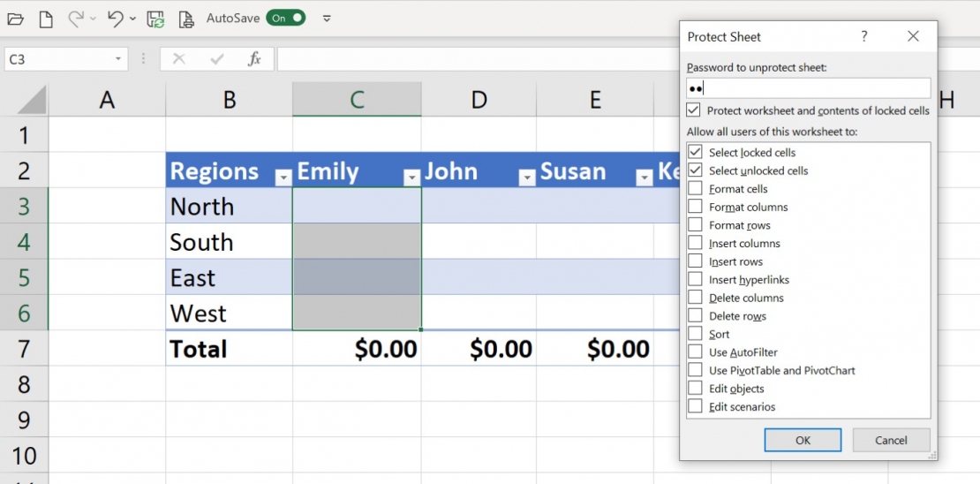Expand the Name Box dropdown arrow
Viewport: 980px width, 484px height.
click(x=118, y=59)
